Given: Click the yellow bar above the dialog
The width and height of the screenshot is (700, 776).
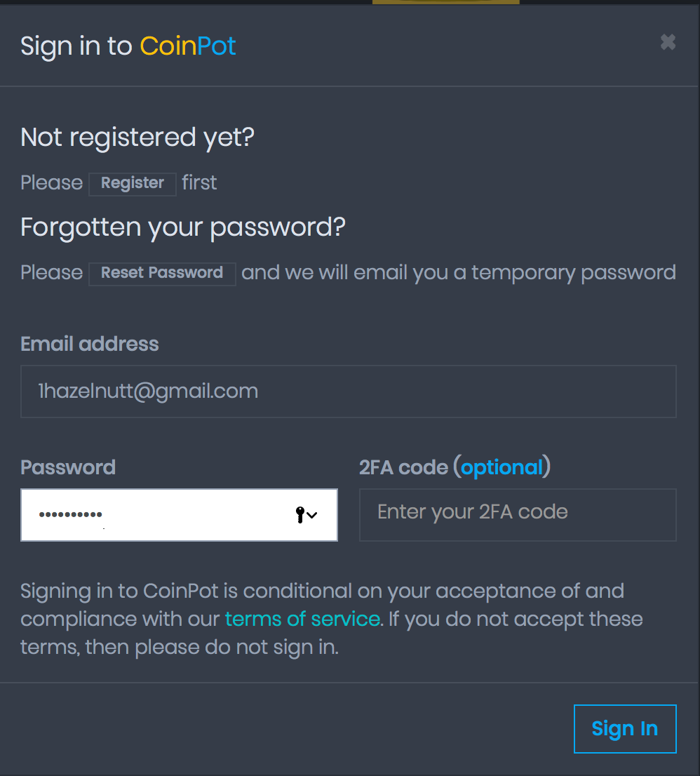Looking at the screenshot, I should (445, 2).
